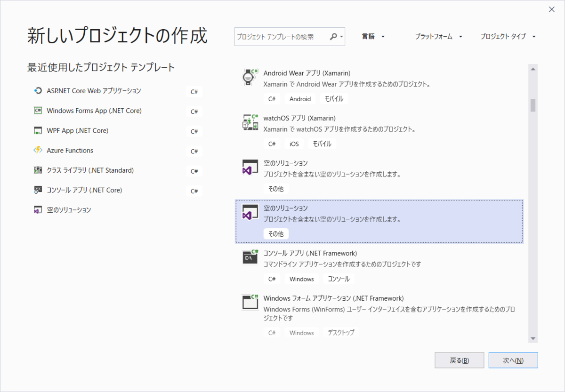This screenshot has width=565, height=392.
Task: Open the プロジェクト タイプ filter dropdown
Action: [x=508, y=36]
